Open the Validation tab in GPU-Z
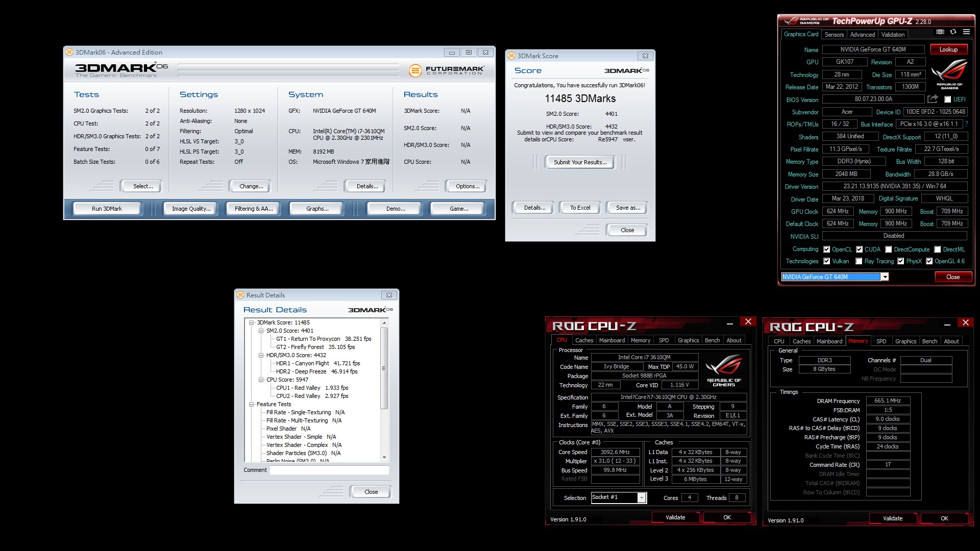Viewport: 980px width, 551px height. [893, 35]
